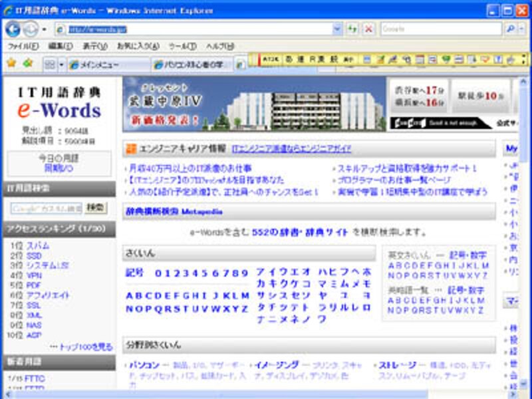Open the Quick Tabs grid icon
Screen dimensions: 532x399
coord(49,65)
